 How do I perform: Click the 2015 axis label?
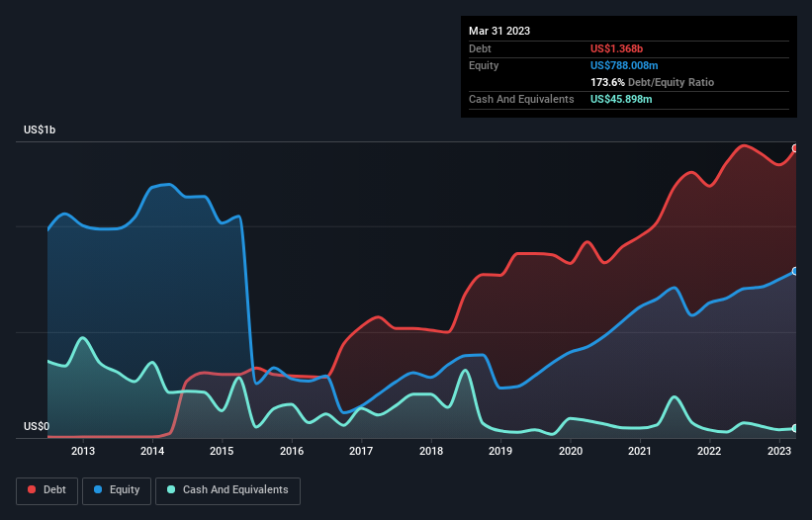click(x=222, y=451)
